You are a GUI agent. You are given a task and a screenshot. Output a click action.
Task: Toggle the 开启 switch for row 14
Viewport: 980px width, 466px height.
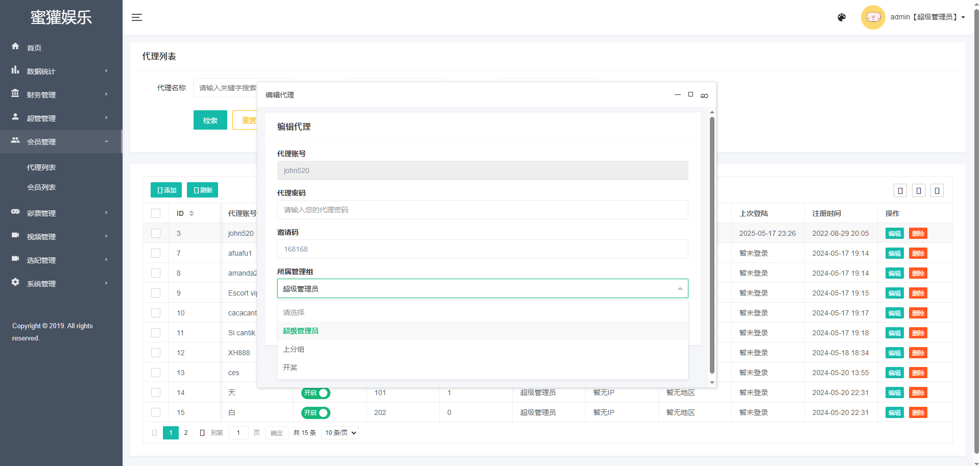click(x=316, y=393)
